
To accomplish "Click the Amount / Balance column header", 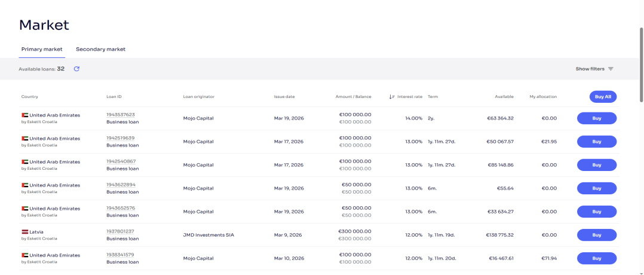I will tap(353, 97).
